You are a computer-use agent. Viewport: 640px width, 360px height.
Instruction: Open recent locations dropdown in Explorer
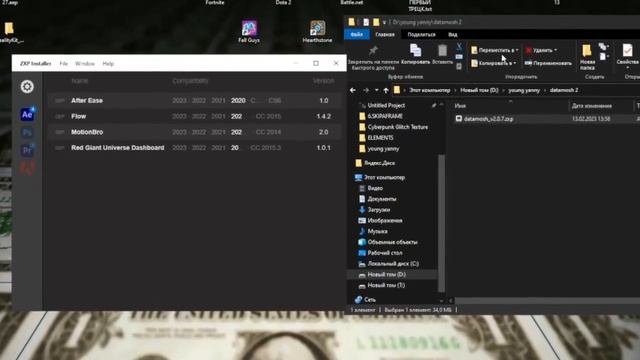376,90
